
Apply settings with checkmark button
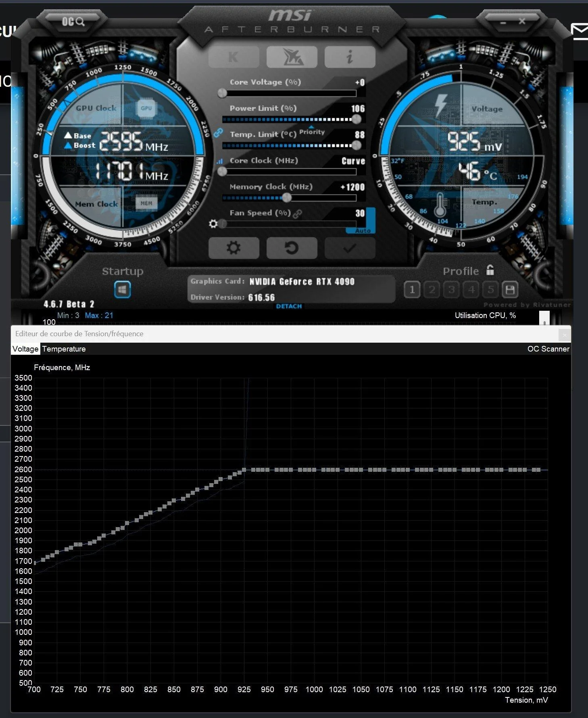tap(350, 248)
